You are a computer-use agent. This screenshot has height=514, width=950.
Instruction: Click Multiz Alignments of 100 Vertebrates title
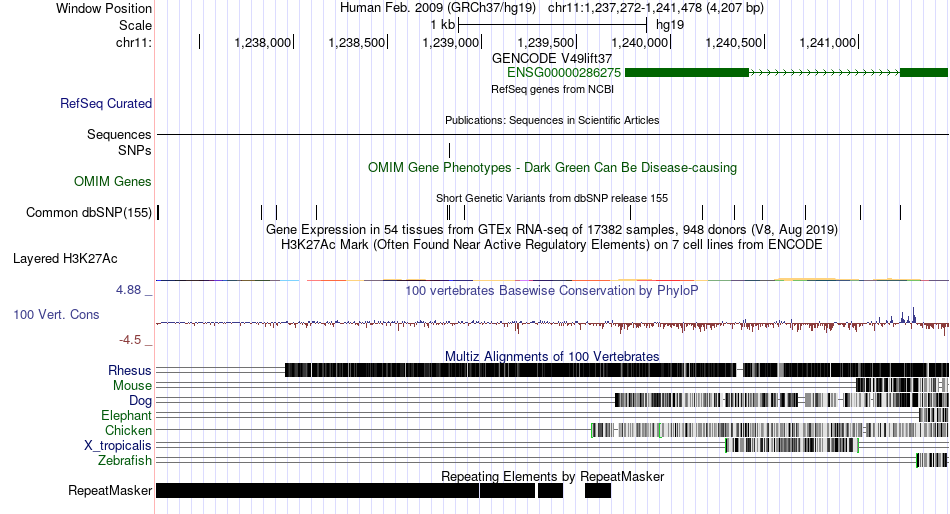click(x=552, y=356)
